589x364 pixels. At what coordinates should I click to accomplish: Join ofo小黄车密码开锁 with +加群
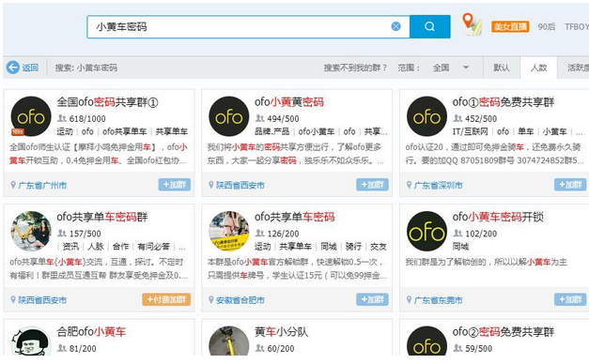[x=570, y=299]
